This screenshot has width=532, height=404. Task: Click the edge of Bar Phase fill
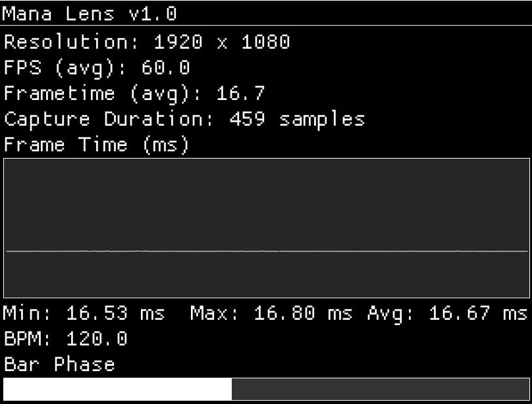[x=232, y=389]
